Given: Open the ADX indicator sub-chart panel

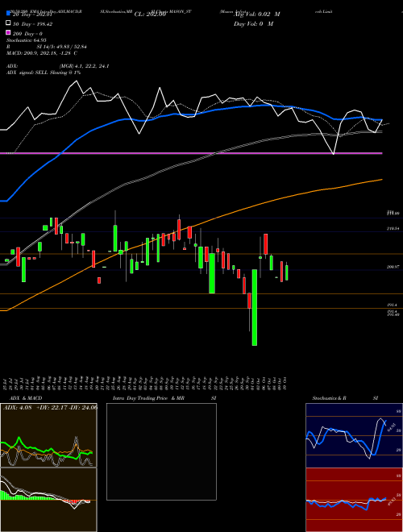Looking at the screenshot, I should (x=48, y=435).
